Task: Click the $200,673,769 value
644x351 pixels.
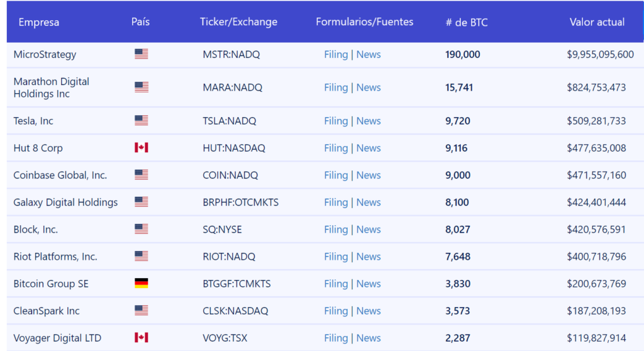Action: (x=596, y=284)
